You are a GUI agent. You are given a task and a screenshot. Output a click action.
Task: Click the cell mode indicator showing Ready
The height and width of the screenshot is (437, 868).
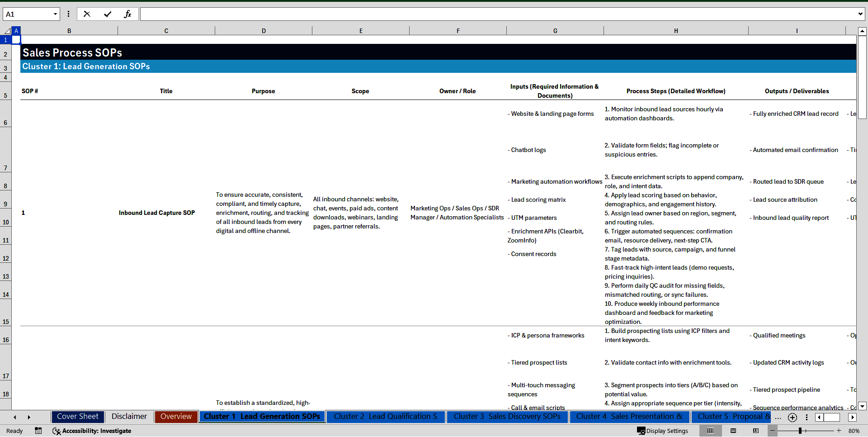pyautogui.click(x=14, y=431)
